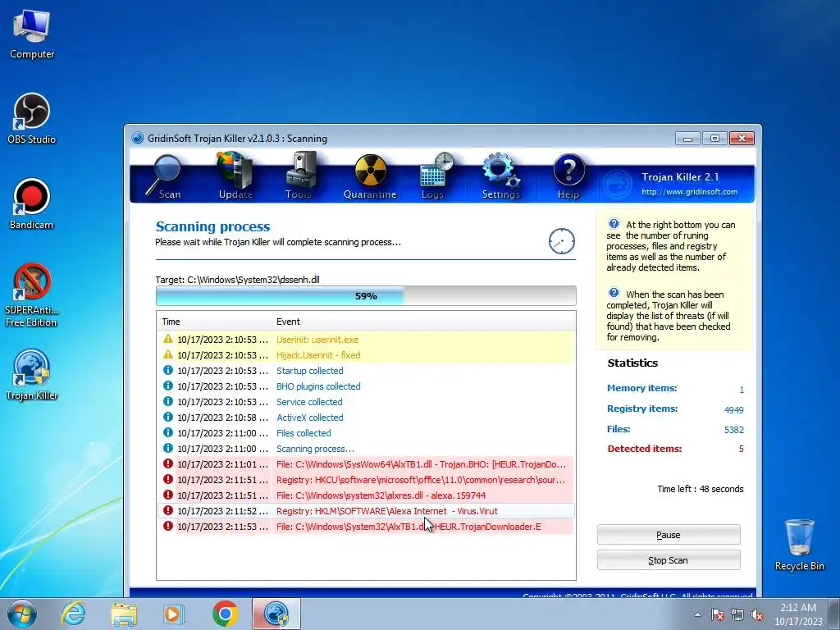Open the Help question mark icon

pyautogui.click(x=568, y=177)
